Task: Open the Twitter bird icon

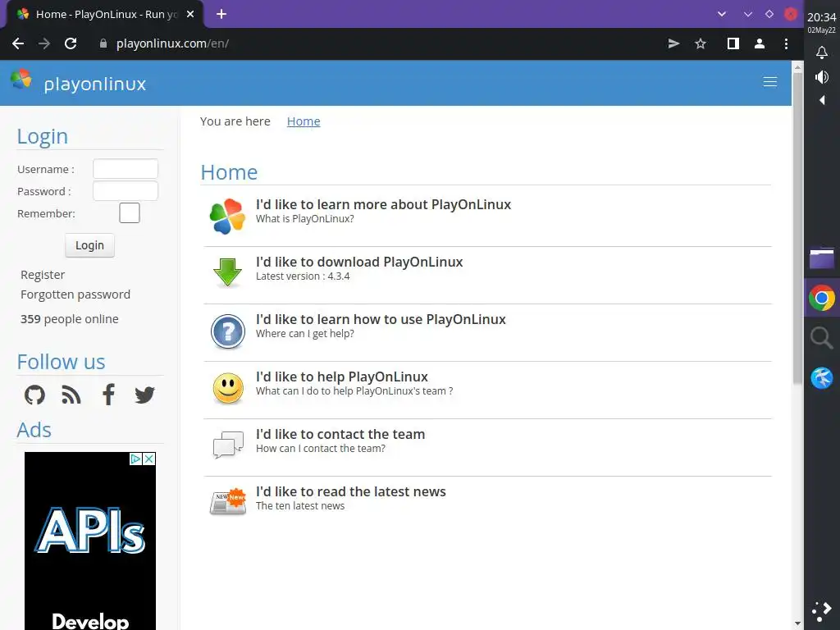Action: pos(144,395)
